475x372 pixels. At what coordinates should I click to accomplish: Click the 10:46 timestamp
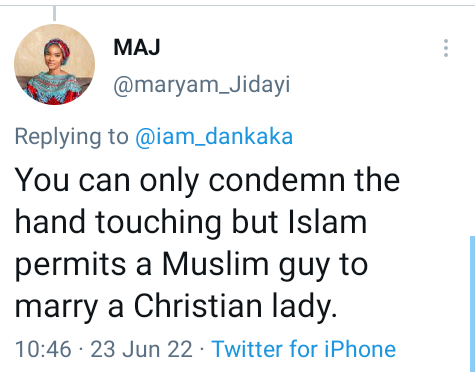[x=43, y=349]
